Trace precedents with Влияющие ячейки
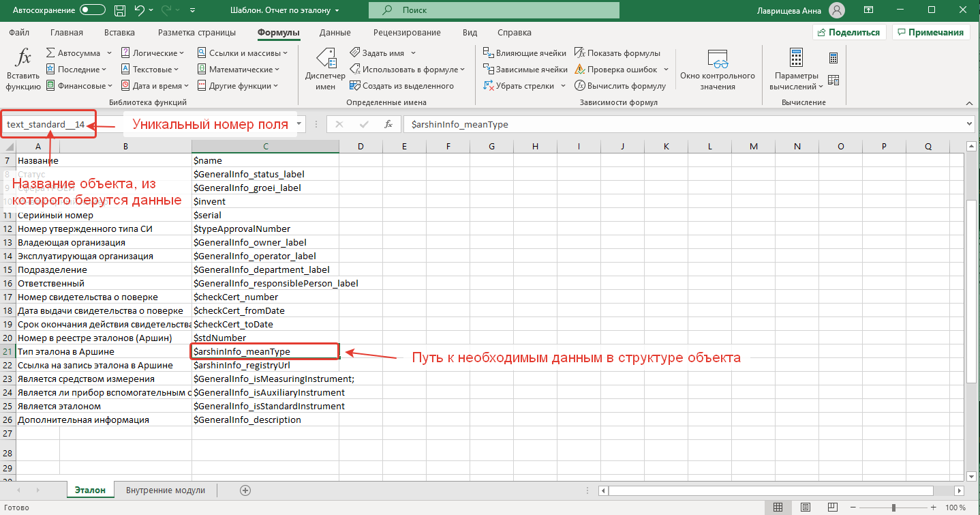This screenshot has width=980, height=515. click(x=525, y=53)
